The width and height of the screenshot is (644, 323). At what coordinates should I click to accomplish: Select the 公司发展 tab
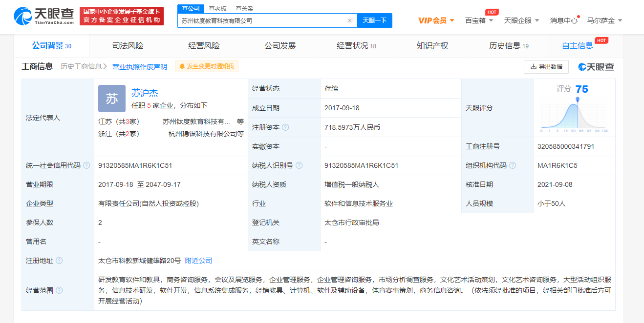280,46
